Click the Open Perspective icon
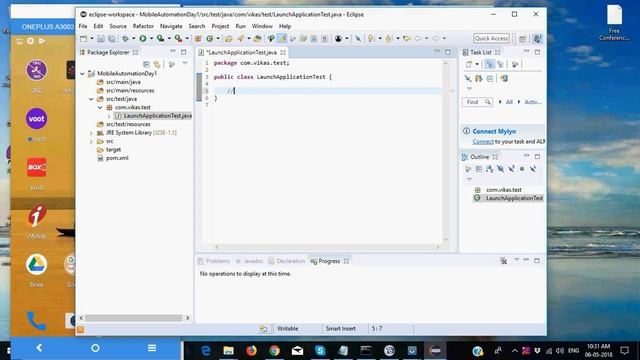640x360 pixels. click(x=522, y=38)
